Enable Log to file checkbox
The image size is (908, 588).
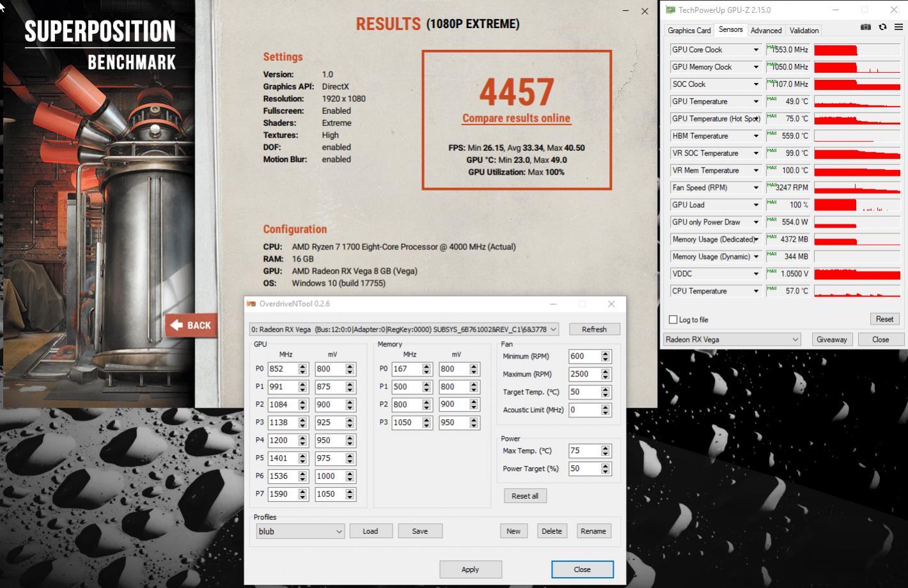coord(673,320)
